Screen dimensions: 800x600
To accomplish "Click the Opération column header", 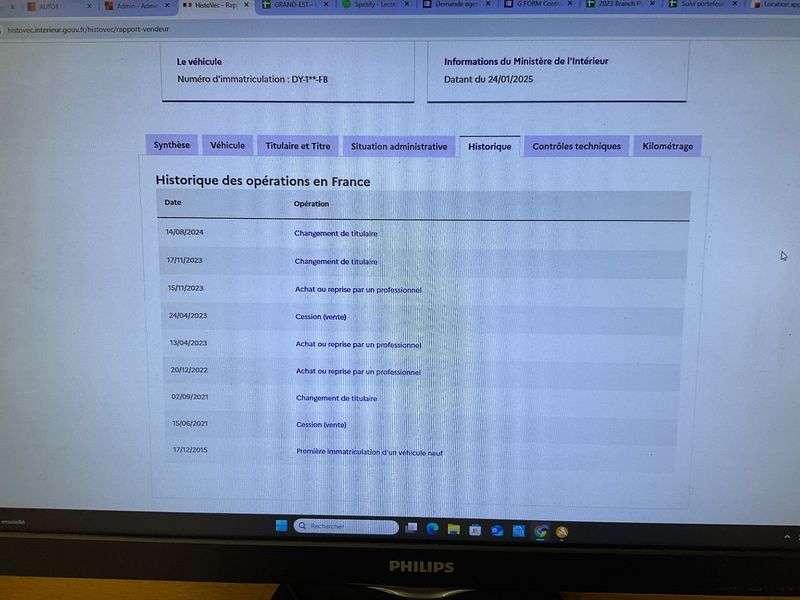I will click(311, 204).
